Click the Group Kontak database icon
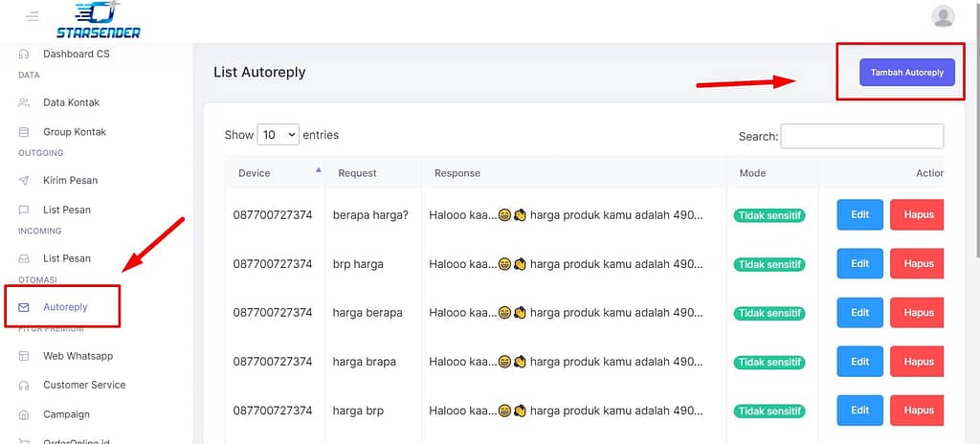The height and width of the screenshot is (444, 980). pyautogui.click(x=24, y=132)
